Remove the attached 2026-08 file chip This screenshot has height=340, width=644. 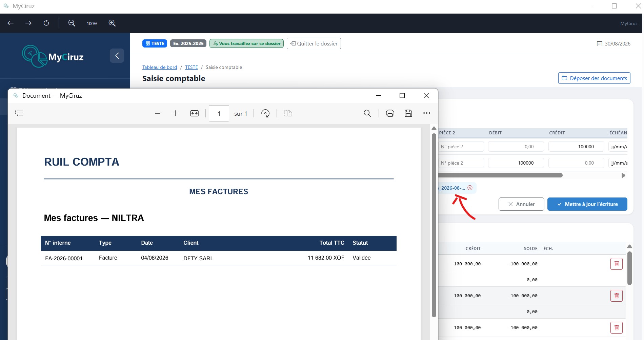pyautogui.click(x=470, y=188)
